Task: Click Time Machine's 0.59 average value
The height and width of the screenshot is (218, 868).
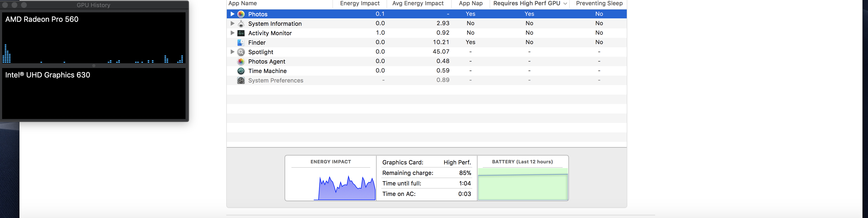Action: click(x=443, y=70)
